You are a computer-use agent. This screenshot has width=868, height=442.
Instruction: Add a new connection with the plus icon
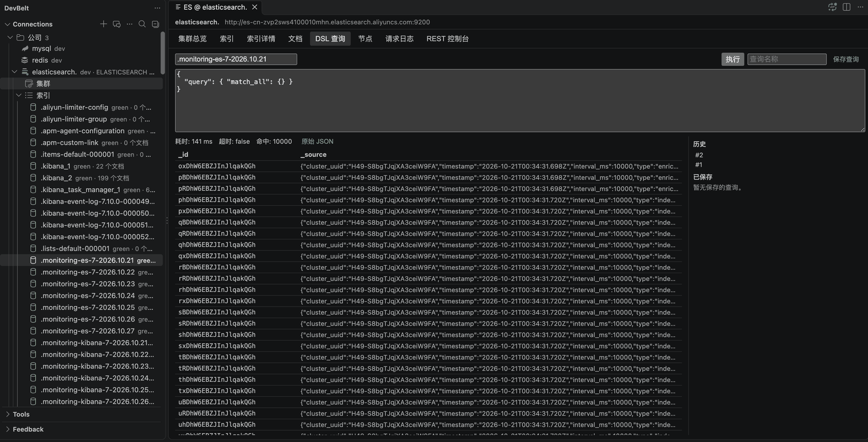104,24
